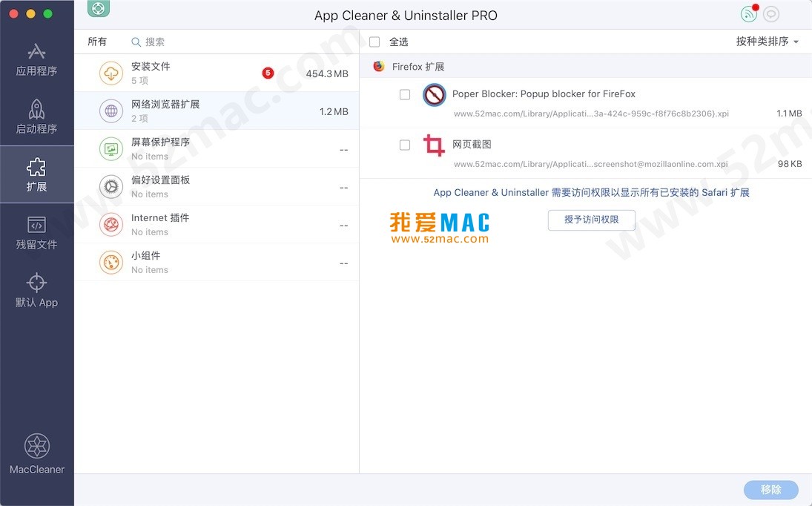This screenshot has width=812, height=506.
Task: Open the news feed icon with red dot
Action: point(750,14)
